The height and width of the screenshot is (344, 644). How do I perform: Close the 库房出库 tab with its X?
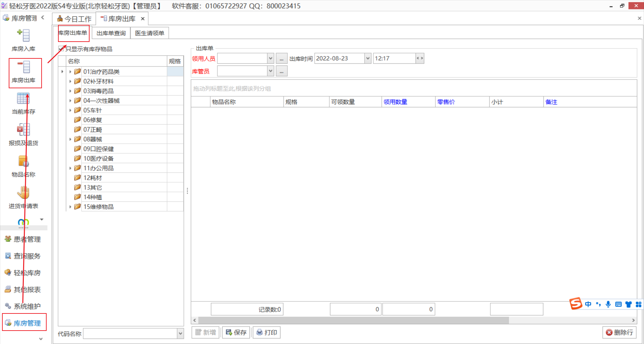(x=143, y=19)
